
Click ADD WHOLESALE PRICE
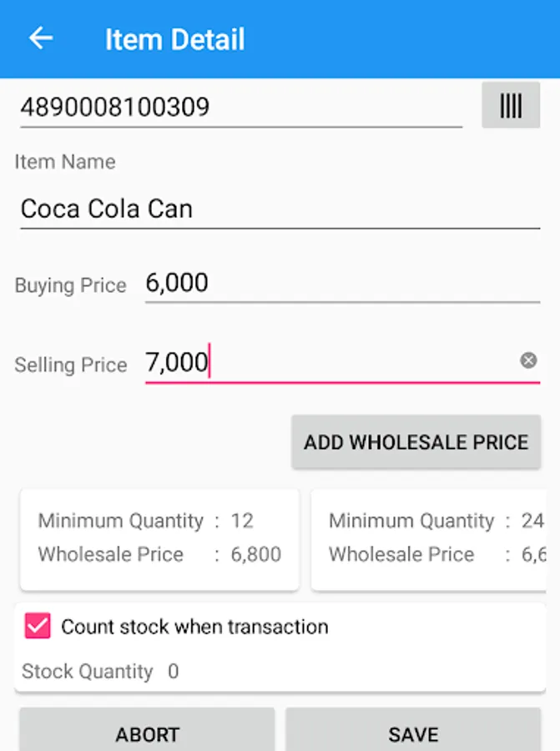coord(416,442)
